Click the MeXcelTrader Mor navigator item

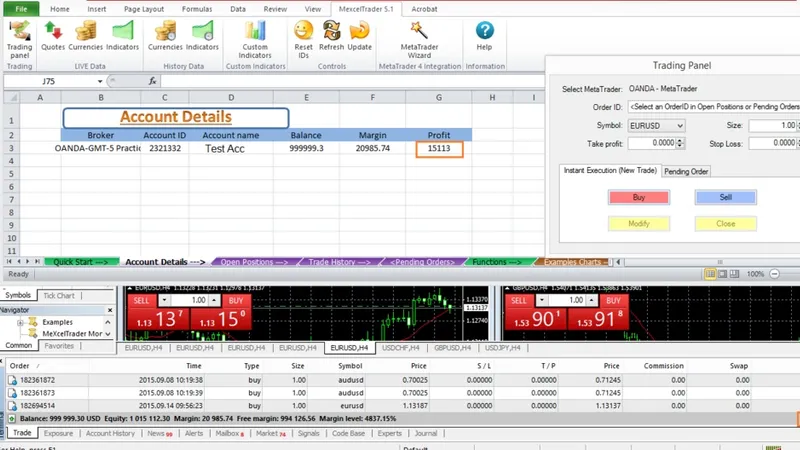click(72, 334)
